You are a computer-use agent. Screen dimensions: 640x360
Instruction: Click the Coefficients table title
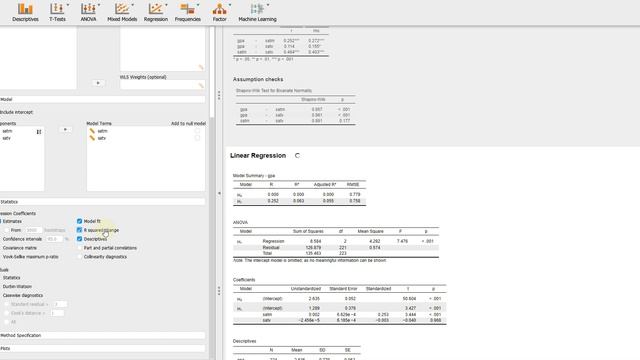tap(244, 280)
